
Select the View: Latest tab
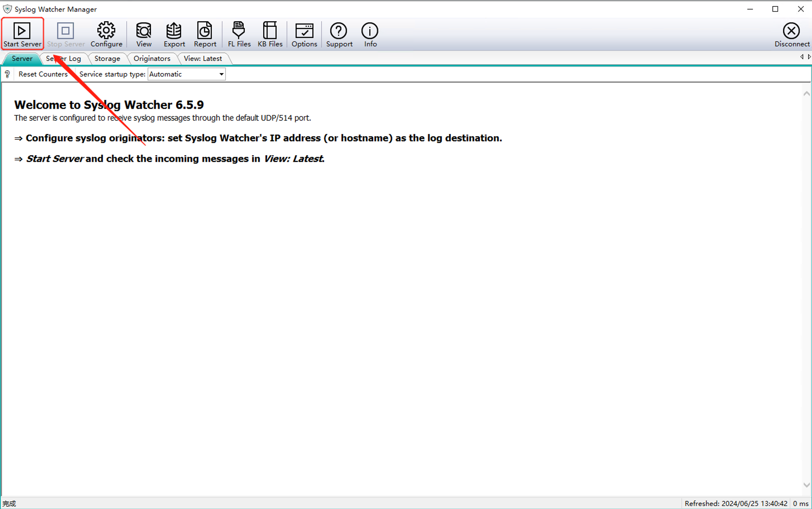click(202, 59)
